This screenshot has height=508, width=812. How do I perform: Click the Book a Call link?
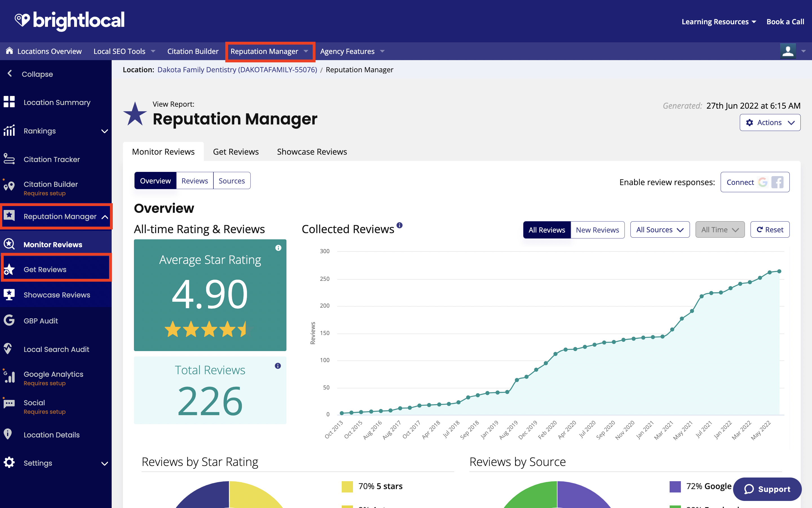point(785,21)
